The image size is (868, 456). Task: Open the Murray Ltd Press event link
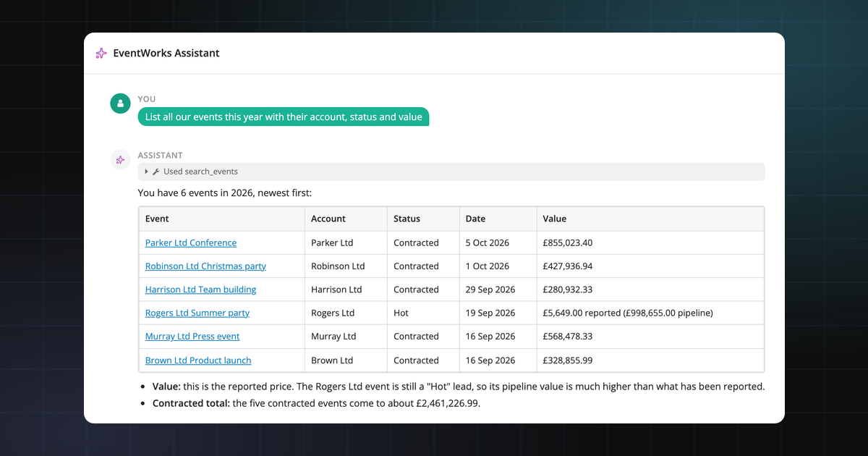[192, 337]
